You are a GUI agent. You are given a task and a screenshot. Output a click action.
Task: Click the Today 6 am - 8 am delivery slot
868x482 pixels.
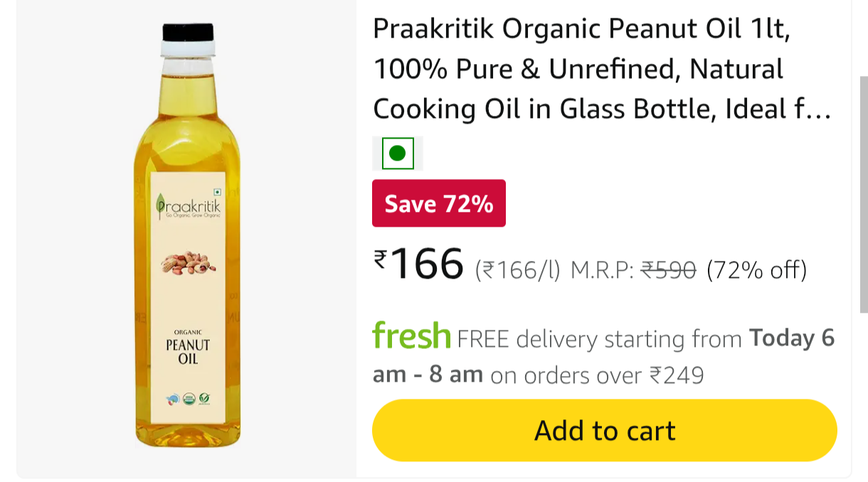603,356
